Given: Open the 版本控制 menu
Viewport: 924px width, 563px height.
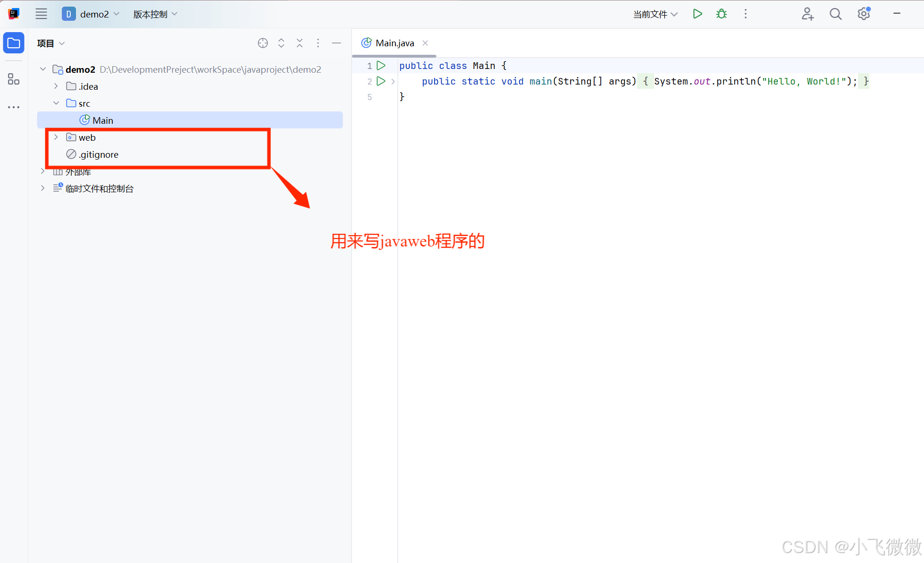Looking at the screenshot, I should pyautogui.click(x=155, y=14).
